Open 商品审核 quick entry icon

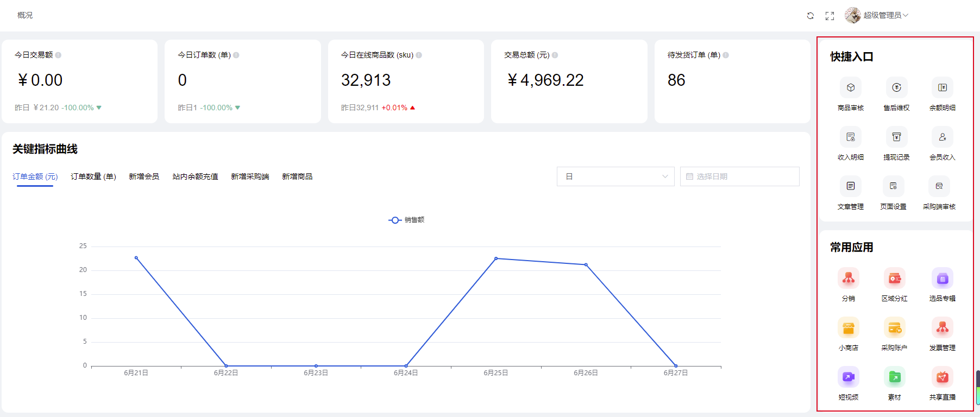(850, 88)
